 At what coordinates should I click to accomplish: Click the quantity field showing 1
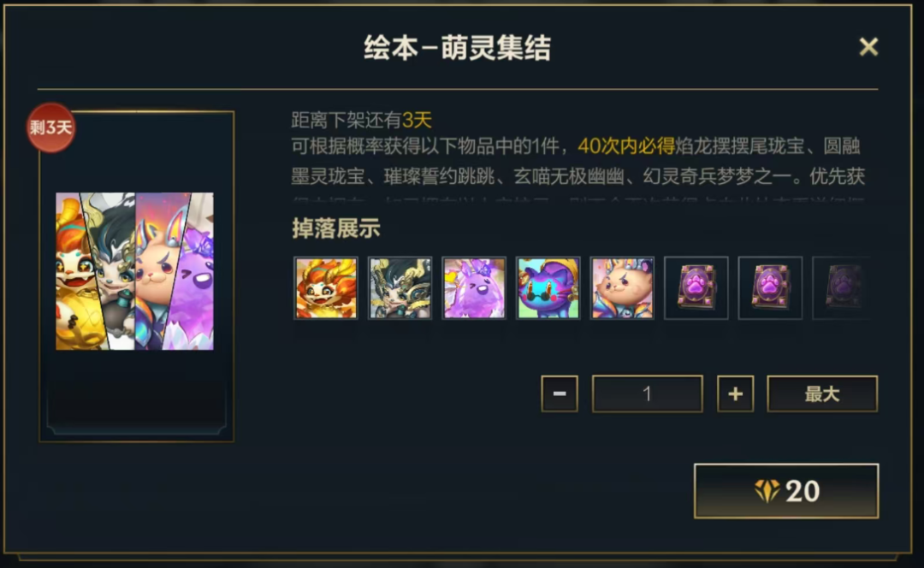pyautogui.click(x=647, y=393)
